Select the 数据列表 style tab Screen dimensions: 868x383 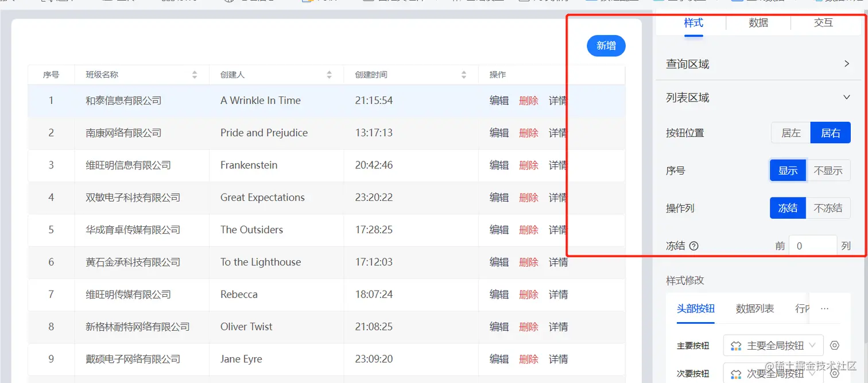[755, 308]
